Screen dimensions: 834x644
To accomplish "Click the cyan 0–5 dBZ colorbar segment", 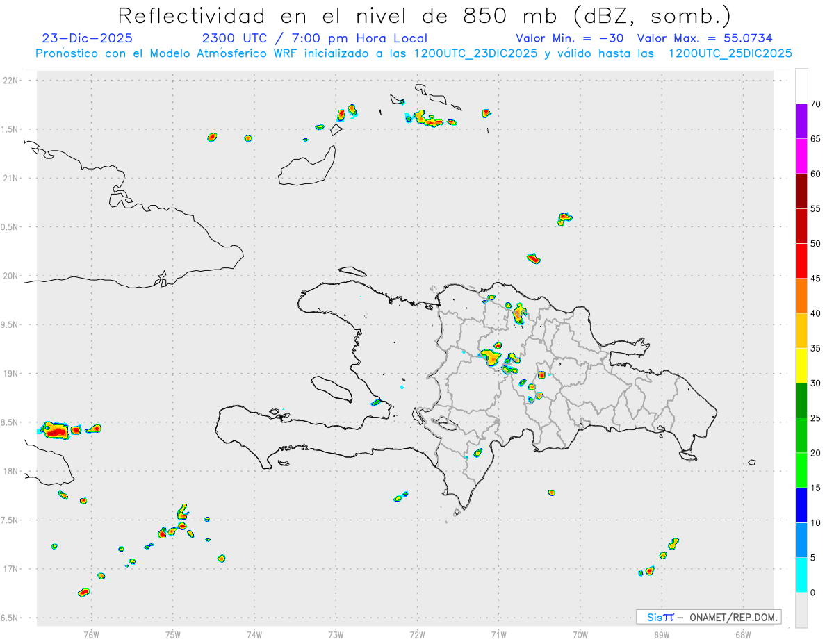I will (x=801, y=575).
